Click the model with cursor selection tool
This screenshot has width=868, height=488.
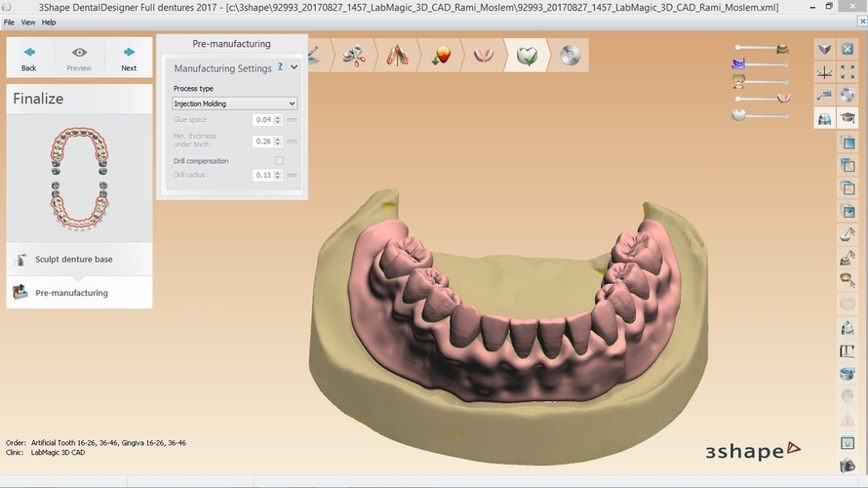[x=848, y=234]
